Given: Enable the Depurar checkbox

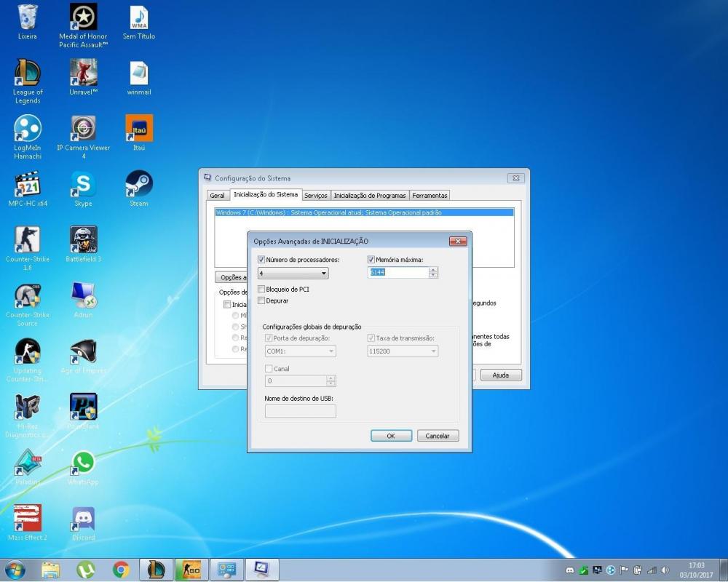Looking at the screenshot, I should pyautogui.click(x=261, y=300).
